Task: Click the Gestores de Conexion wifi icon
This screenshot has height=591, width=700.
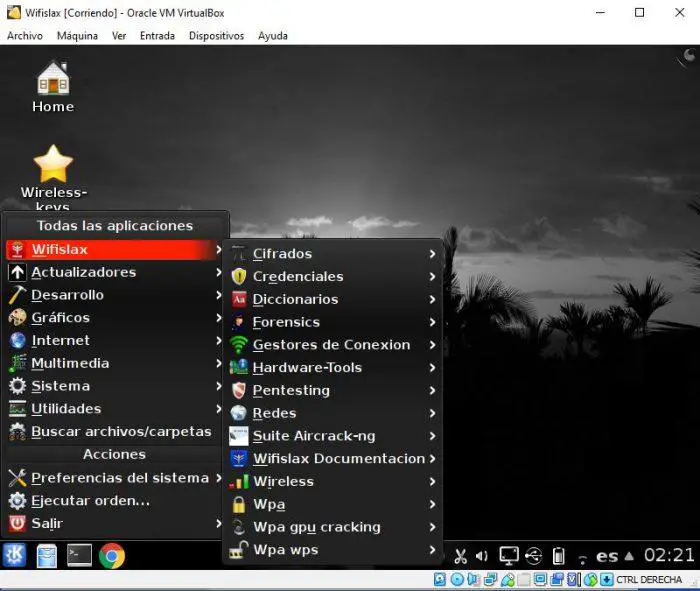Action: click(x=238, y=345)
